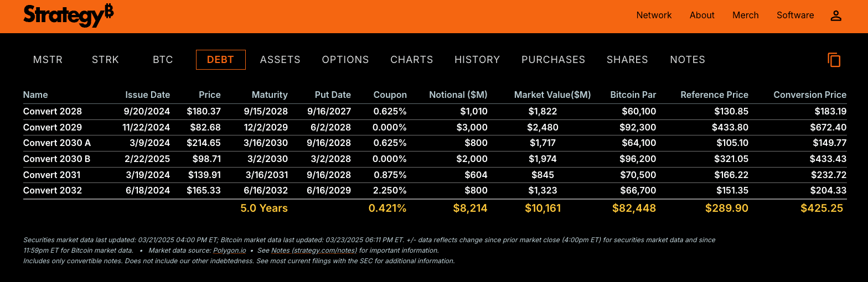This screenshot has height=282, width=868.
Task: Open the PURCHASES tab
Action: click(553, 60)
